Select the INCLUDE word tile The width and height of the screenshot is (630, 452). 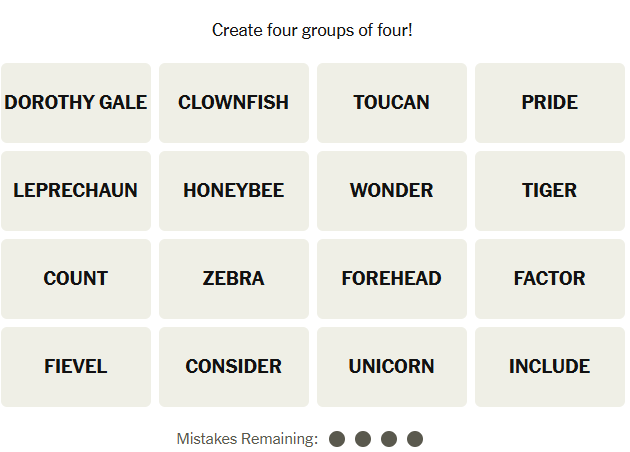click(550, 367)
